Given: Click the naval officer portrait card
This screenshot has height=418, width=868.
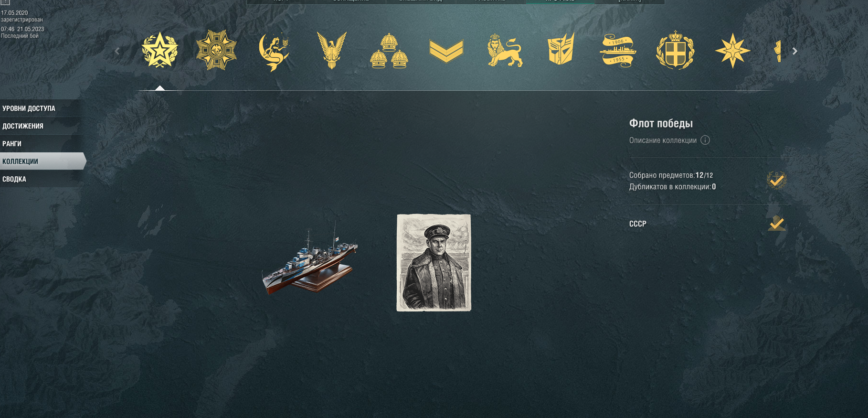Looking at the screenshot, I should coord(434,263).
